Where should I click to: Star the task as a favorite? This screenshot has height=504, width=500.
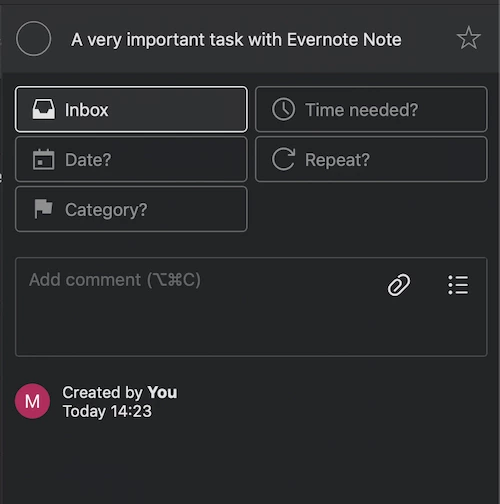tap(468, 38)
